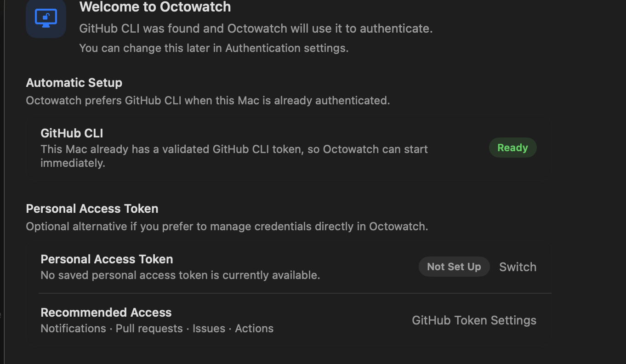Click the dark sidebar strip on the left edge
The width and height of the screenshot is (626, 364).
pos(2,184)
